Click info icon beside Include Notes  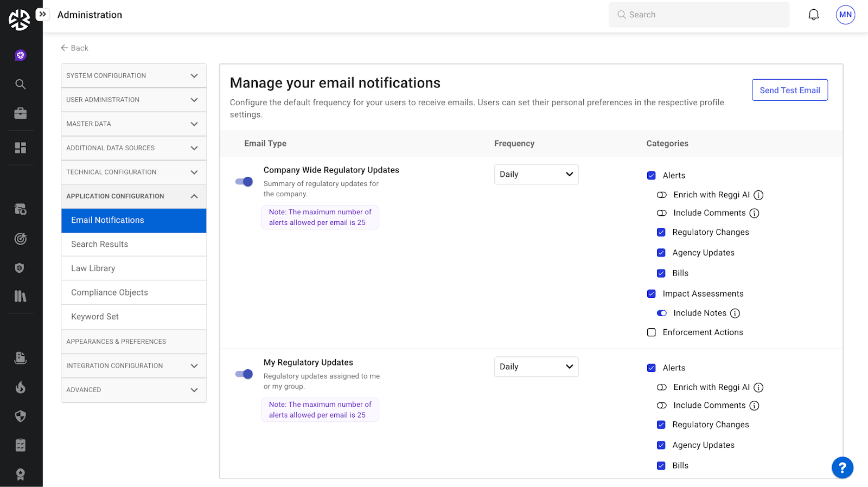(735, 313)
